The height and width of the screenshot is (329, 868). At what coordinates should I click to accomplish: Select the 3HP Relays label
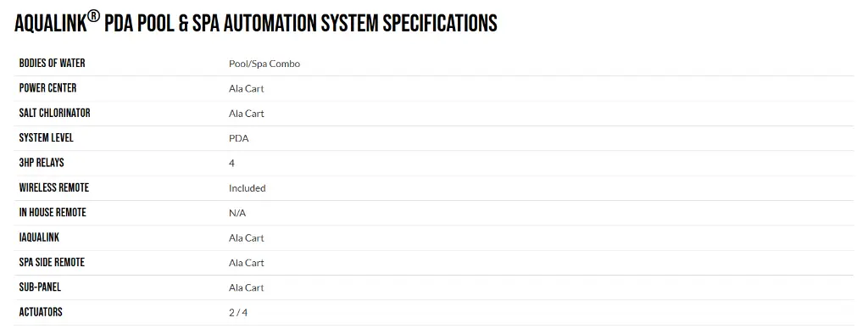[42, 163]
